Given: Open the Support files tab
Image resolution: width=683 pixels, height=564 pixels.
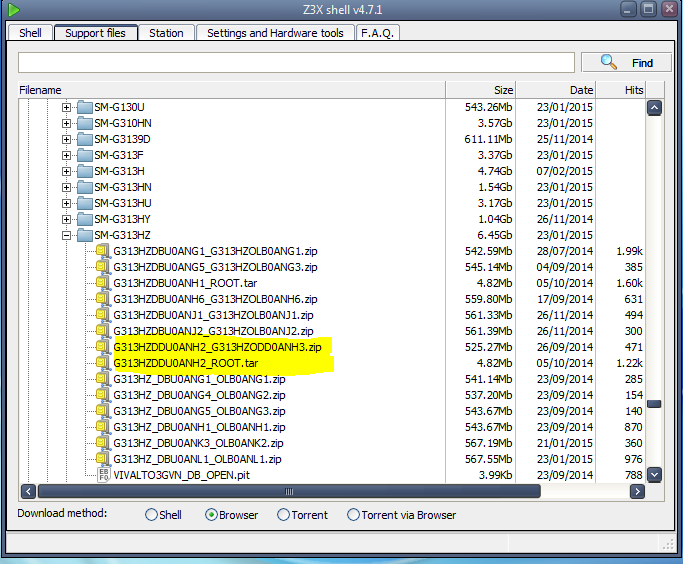Looking at the screenshot, I should (95, 33).
